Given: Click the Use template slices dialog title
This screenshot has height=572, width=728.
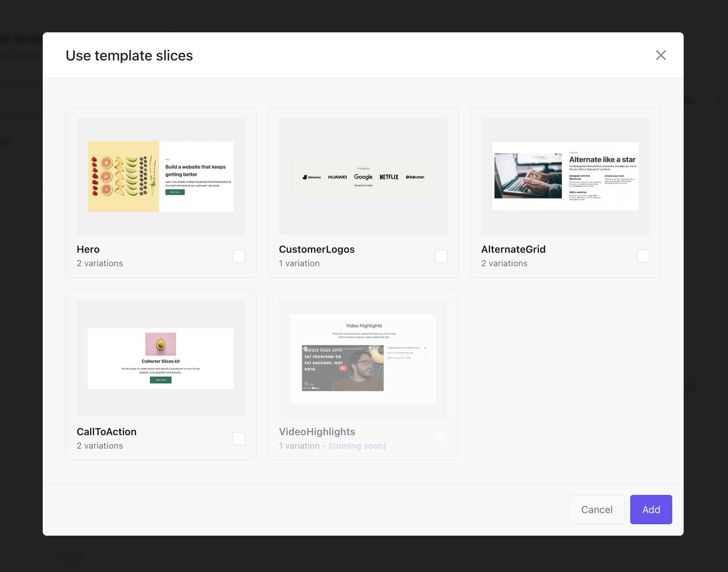Looking at the screenshot, I should point(129,56).
